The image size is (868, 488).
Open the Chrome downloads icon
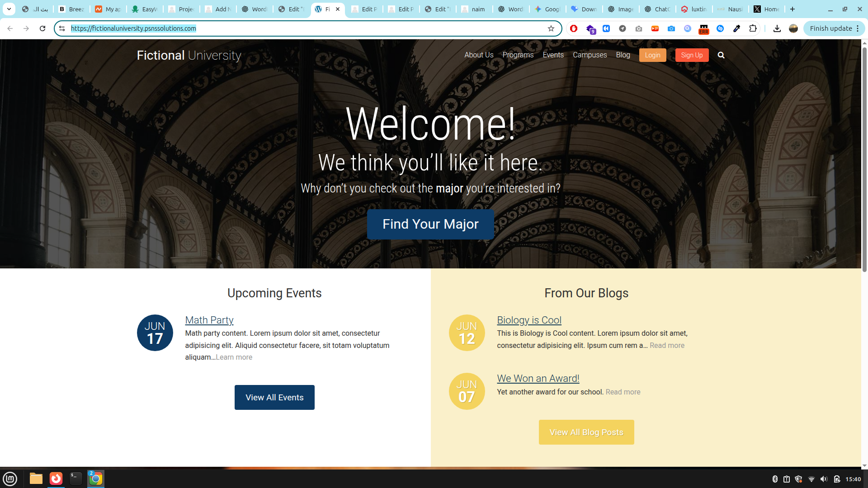[777, 28]
